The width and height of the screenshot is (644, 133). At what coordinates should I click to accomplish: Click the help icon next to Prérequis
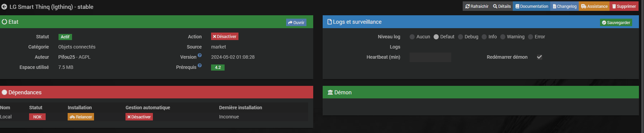pos(200,65)
